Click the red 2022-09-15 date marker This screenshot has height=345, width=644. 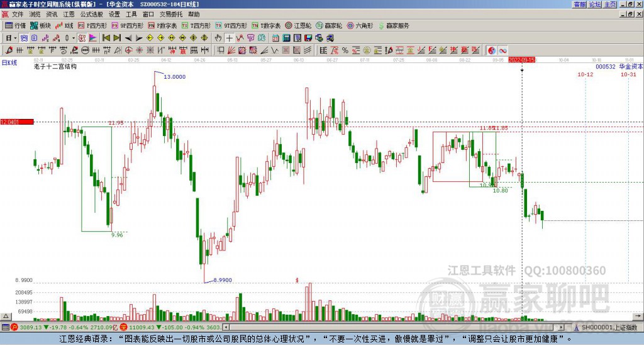pyautogui.click(x=521, y=60)
